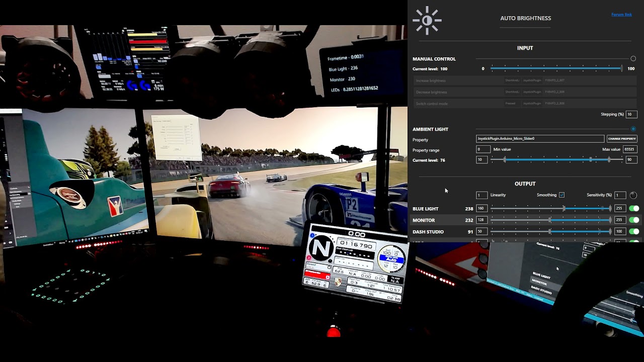
Task: Click the Ambient Light lower bound field 10
Action: [481, 160]
